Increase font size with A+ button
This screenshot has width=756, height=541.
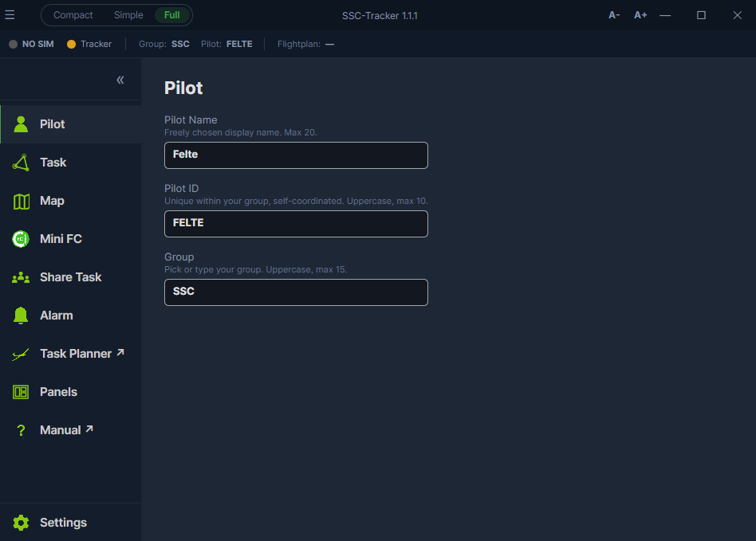point(640,15)
